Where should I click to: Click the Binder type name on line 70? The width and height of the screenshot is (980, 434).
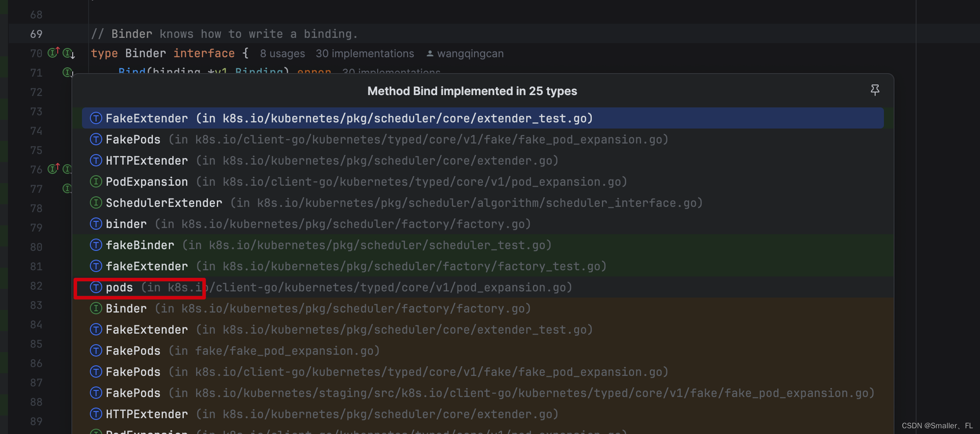[145, 53]
